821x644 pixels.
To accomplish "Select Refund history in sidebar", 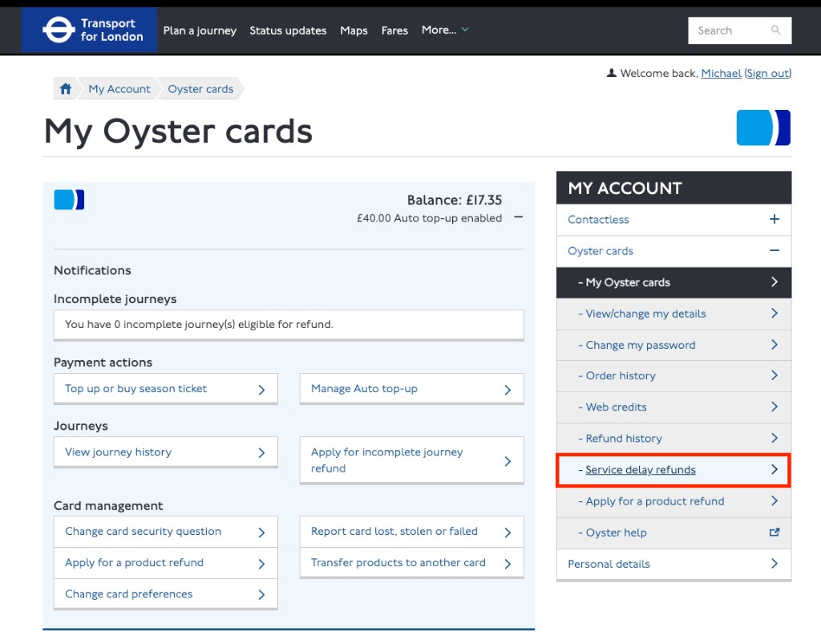I will pyautogui.click(x=673, y=438).
